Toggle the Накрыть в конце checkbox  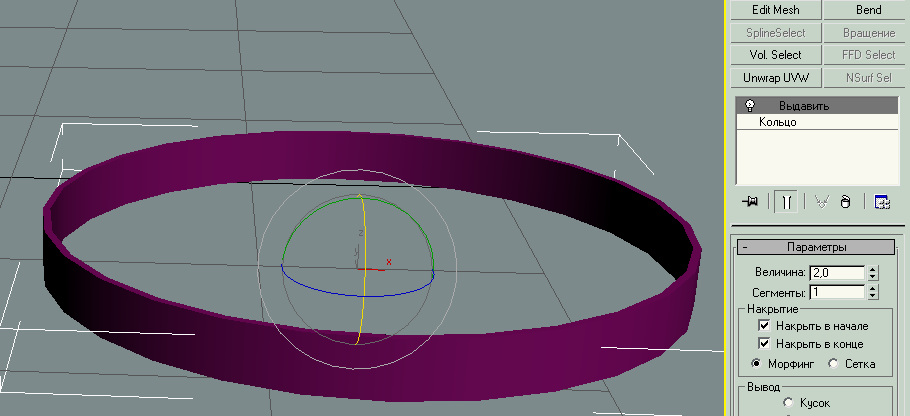[765, 344]
